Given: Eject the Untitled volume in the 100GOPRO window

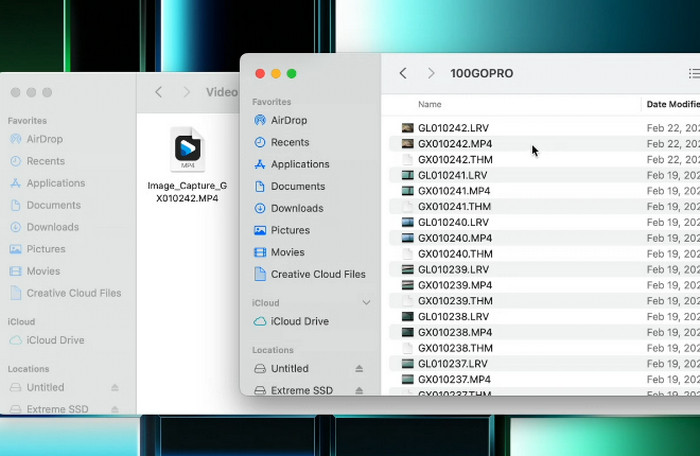Looking at the screenshot, I should [359, 368].
